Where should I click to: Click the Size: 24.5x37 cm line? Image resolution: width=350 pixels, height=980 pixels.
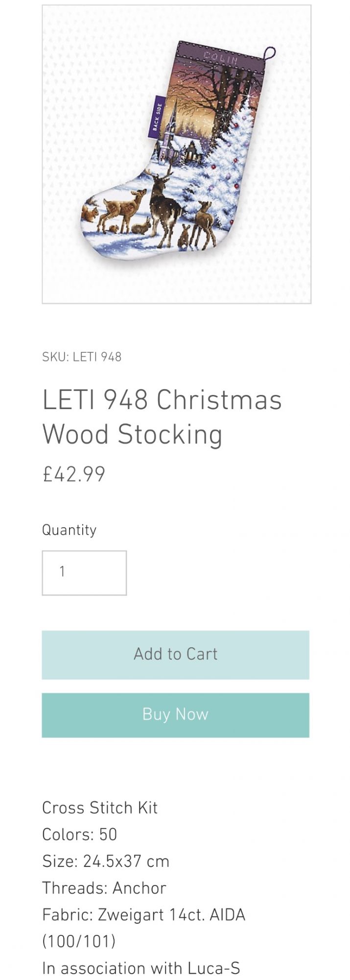pyautogui.click(x=106, y=861)
